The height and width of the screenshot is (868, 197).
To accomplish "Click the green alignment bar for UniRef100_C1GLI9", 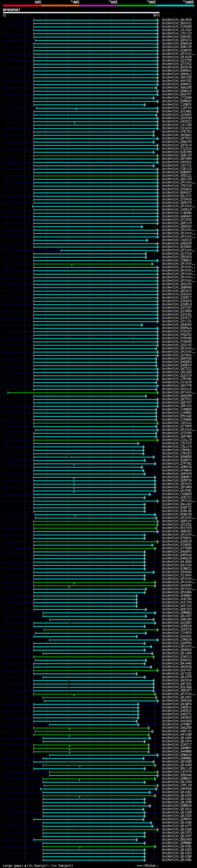I will pos(96,440).
